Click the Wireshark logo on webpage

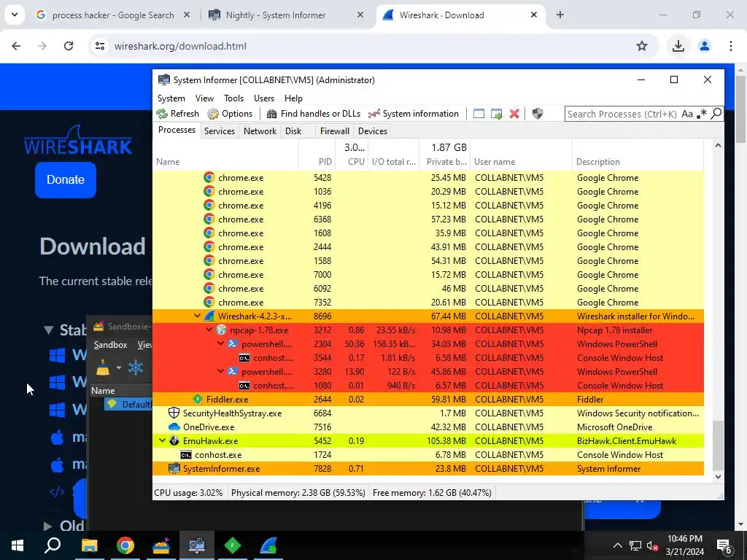77,141
